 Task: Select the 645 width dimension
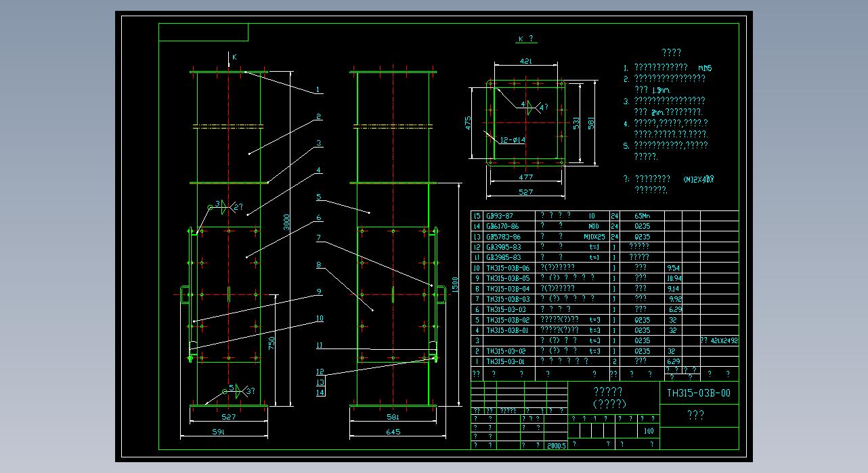pos(393,432)
